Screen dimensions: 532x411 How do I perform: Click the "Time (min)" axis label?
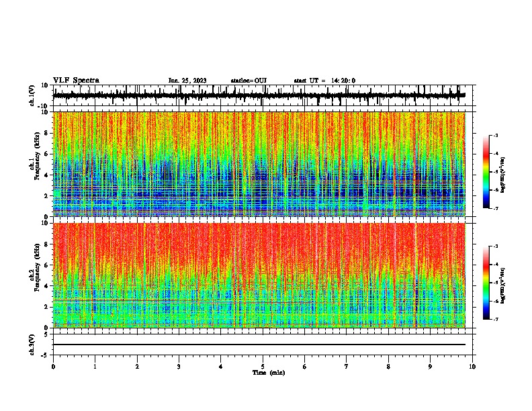click(x=269, y=373)
